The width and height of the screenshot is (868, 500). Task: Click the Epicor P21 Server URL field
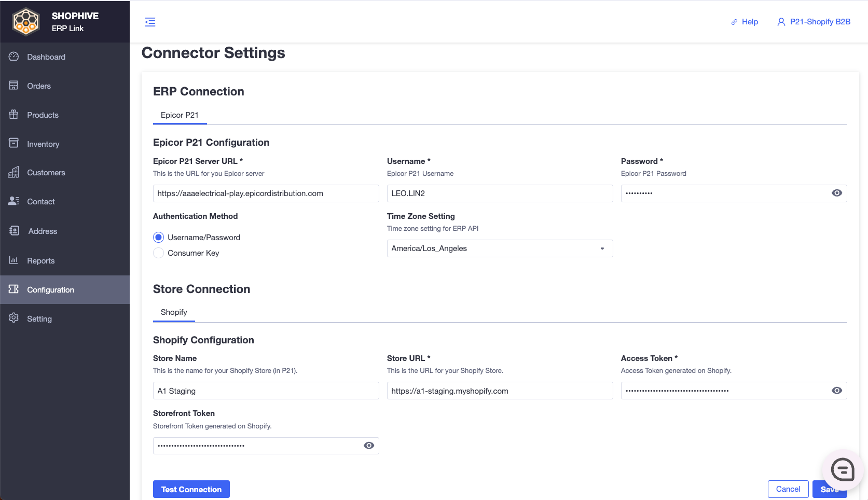[266, 193]
